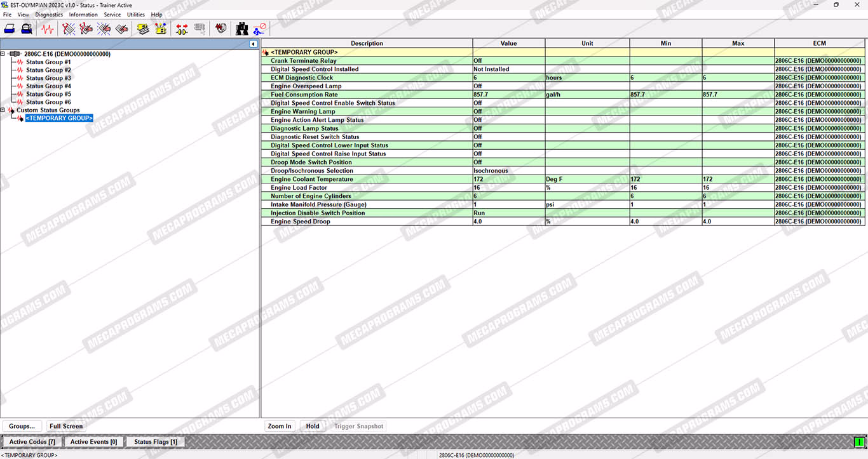Select the Engine Coolant Temperature row
The image size is (868, 459).
pyautogui.click(x=563, y=179)
